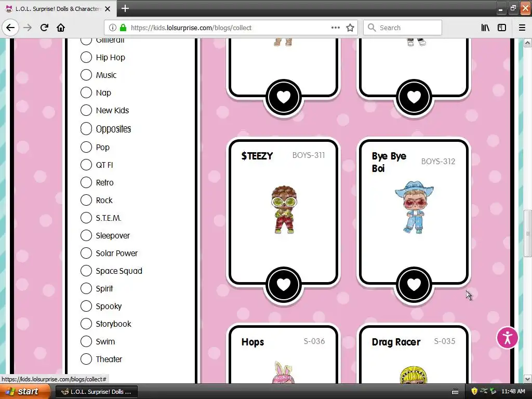Choose the Space Squad filter option
The height and width of the screenshot is (399, 532).
86,270
